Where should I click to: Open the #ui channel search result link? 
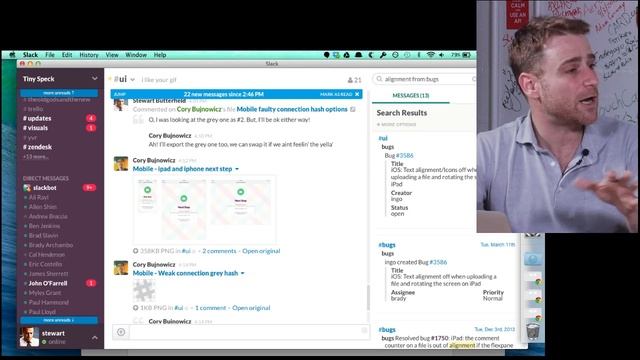point(383,138)
